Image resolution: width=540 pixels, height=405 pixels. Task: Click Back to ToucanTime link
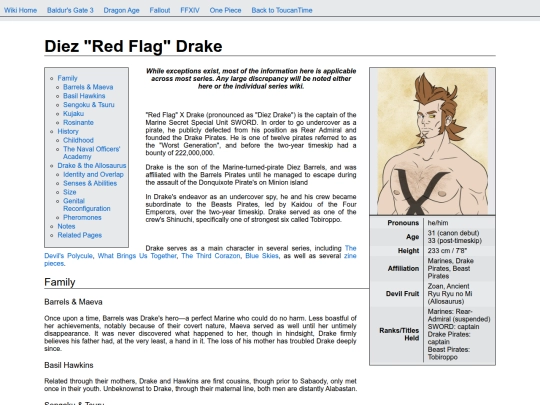coord(282,10)
